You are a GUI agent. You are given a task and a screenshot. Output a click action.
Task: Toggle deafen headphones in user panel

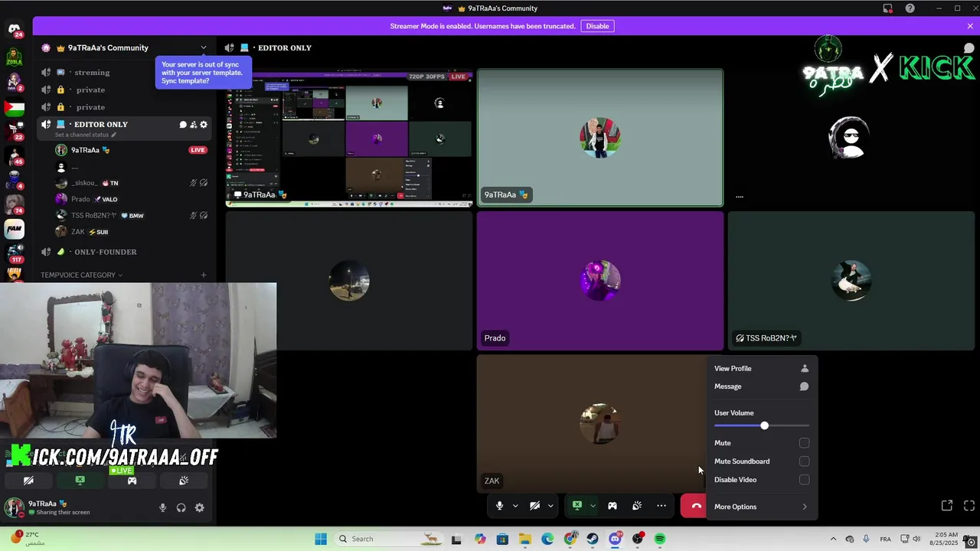(181, 507)
